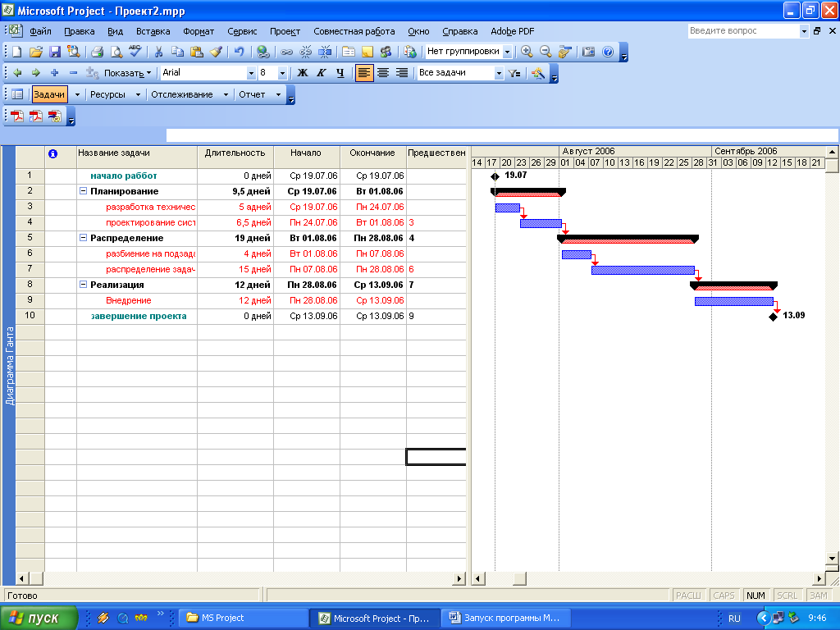Screen dimensions: 840x630
Task: Click the Split Task icon
Action: coord(325,52)
